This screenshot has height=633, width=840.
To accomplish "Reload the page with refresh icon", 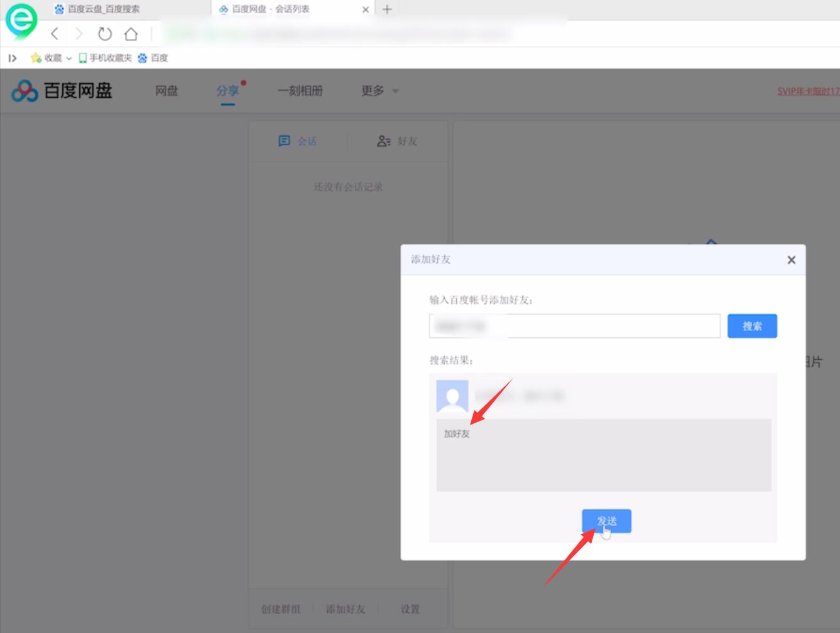I will tap(104, 34).
